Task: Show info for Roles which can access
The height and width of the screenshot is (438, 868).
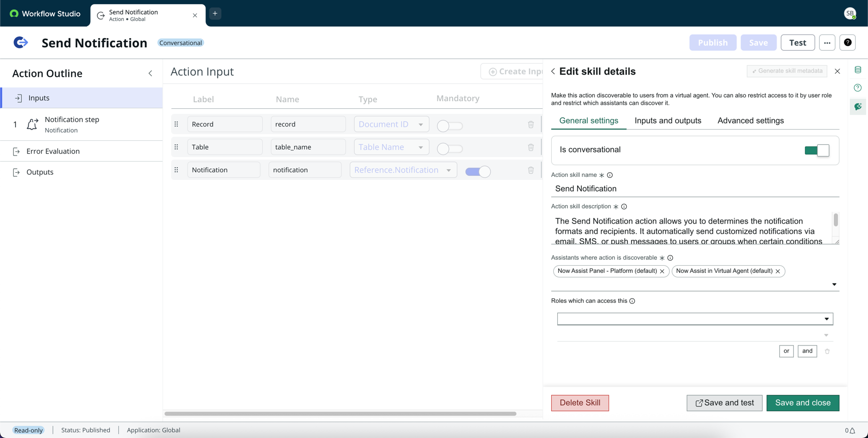Action: point(632,301)
